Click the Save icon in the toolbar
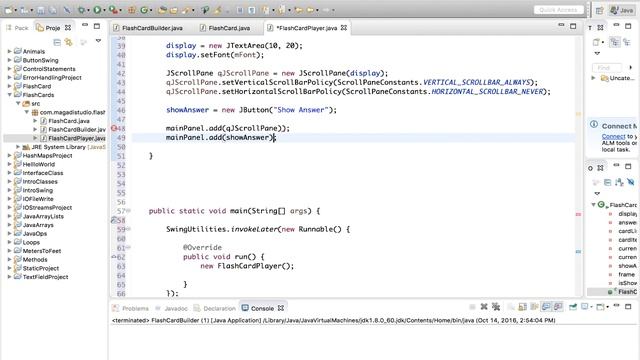Screen dimensions: 640x360 pos(41,10)
